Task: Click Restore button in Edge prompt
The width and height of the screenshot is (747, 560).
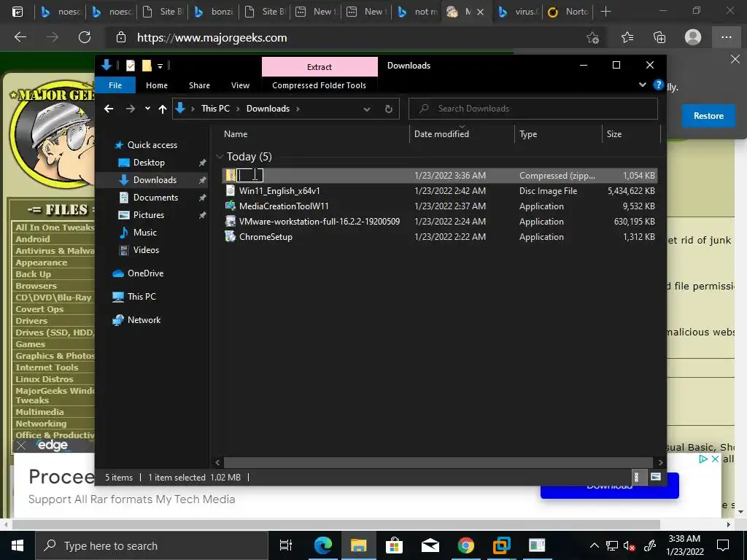Action: pos(708,116)
